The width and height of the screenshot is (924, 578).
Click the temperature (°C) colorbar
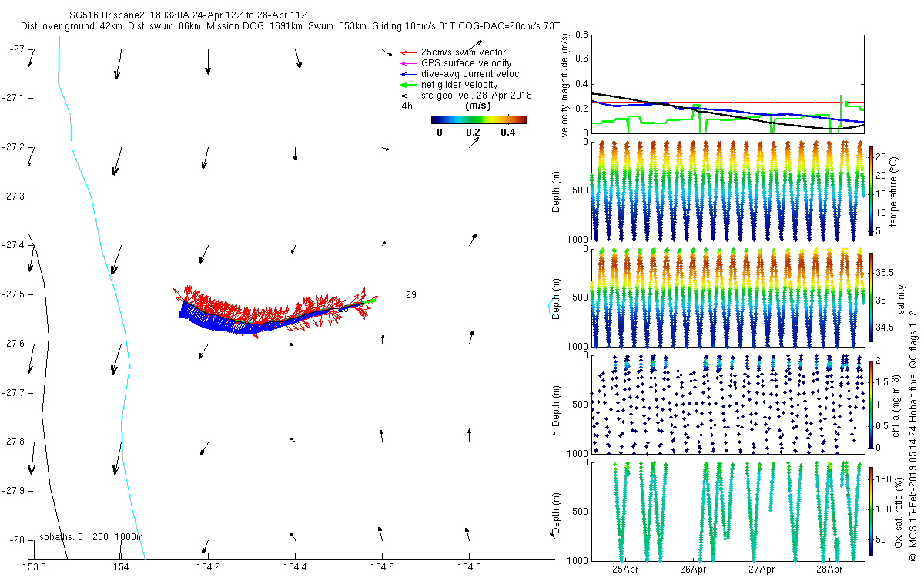871,190
